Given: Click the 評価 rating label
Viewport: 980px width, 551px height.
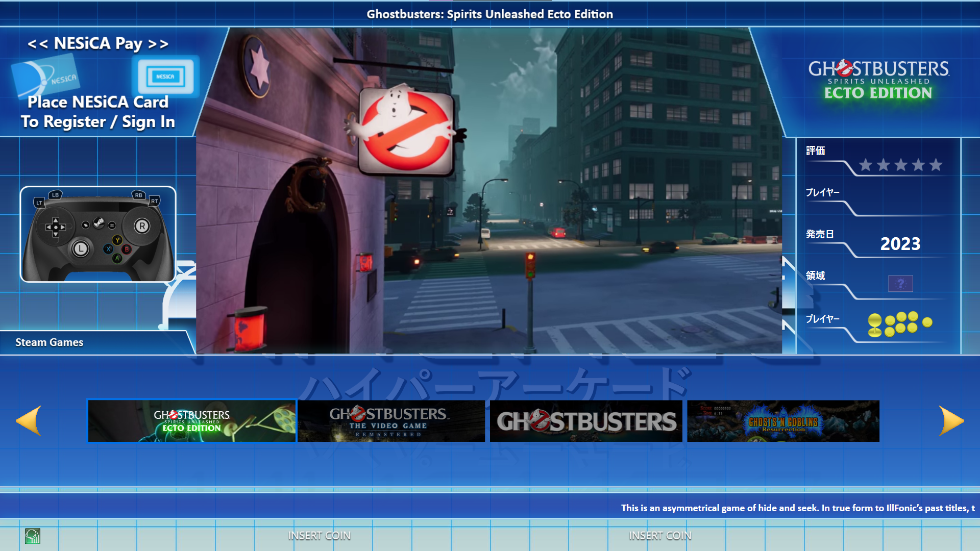Looking at the screenshot, I should (x=816, y=151).
